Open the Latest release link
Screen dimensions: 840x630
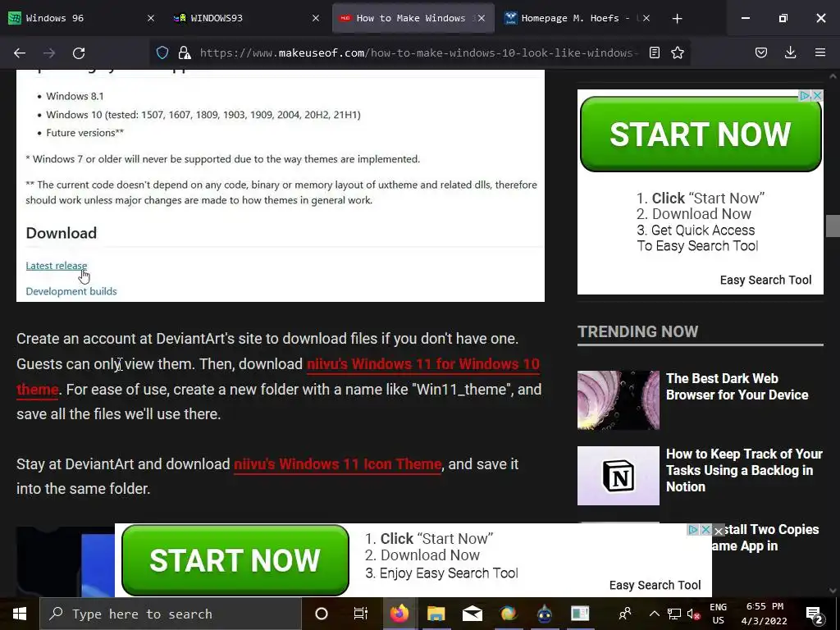click(57, 266)
